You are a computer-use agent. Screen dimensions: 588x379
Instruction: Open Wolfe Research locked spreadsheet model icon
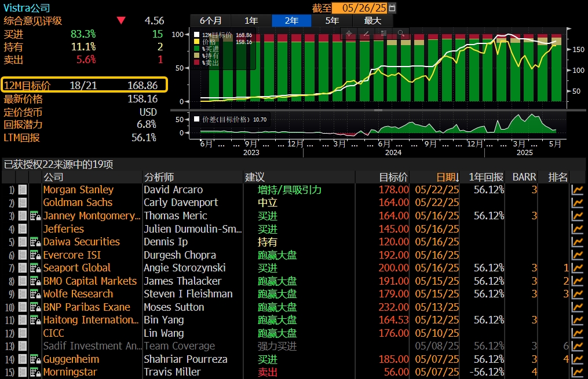[35, 294]
